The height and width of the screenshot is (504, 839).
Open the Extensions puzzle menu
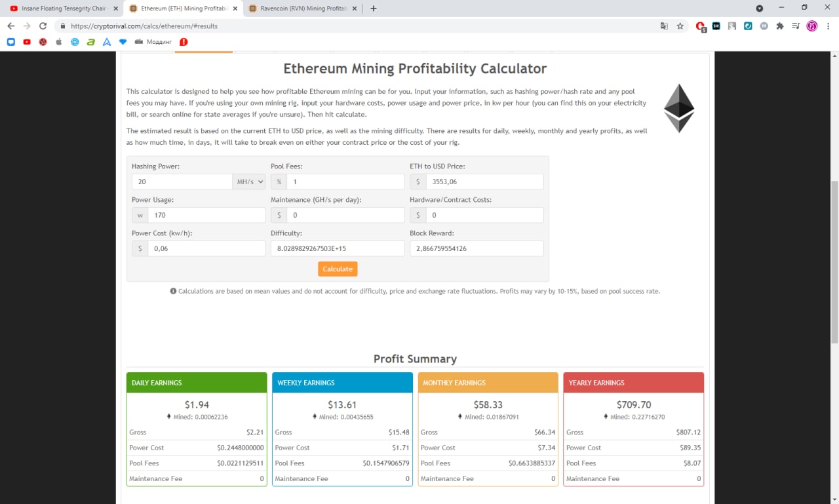pos(780,26)
